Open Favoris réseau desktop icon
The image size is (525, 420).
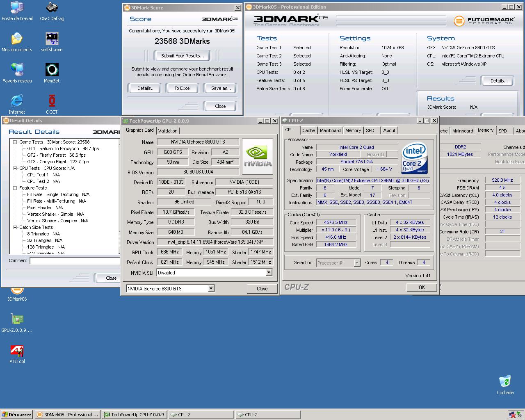point(17,73)
